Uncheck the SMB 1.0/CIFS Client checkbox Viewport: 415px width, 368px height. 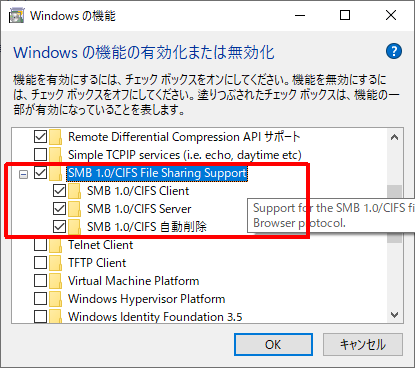click(x=59, y=191)
